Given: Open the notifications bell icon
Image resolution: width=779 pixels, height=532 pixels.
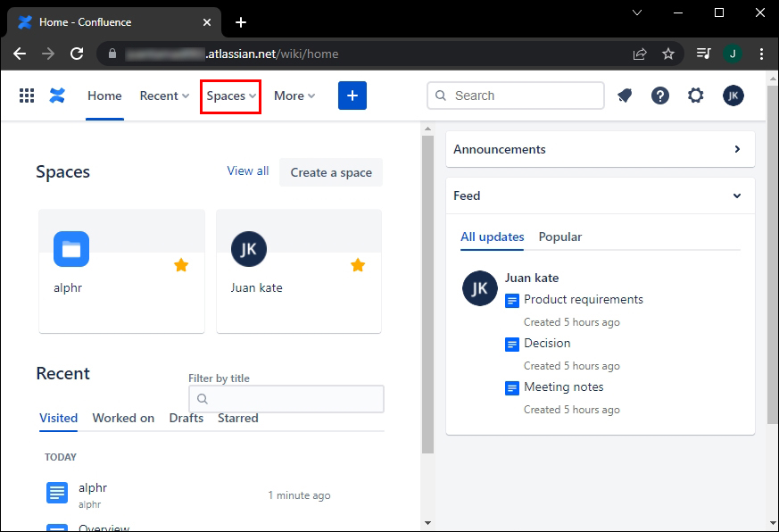Looking at the screenshot, I should click(x=625, y=96).
